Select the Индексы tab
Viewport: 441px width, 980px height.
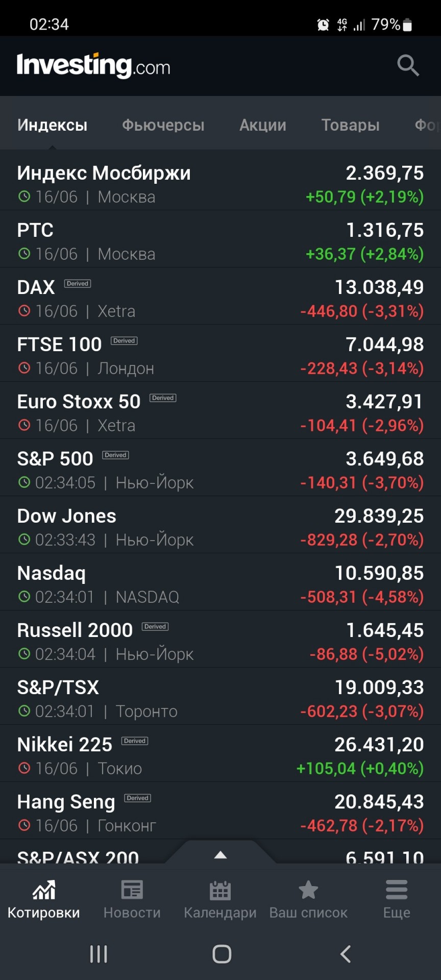(x=52, y=125)
